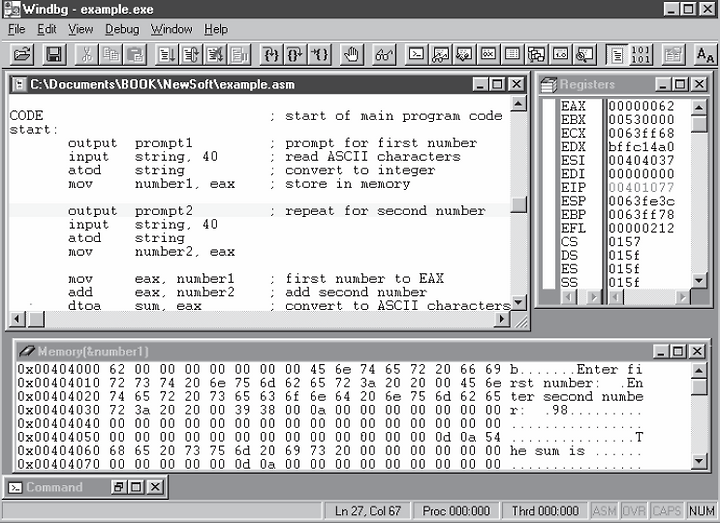Open the Locals window toolbar icon

click(464, 55)
